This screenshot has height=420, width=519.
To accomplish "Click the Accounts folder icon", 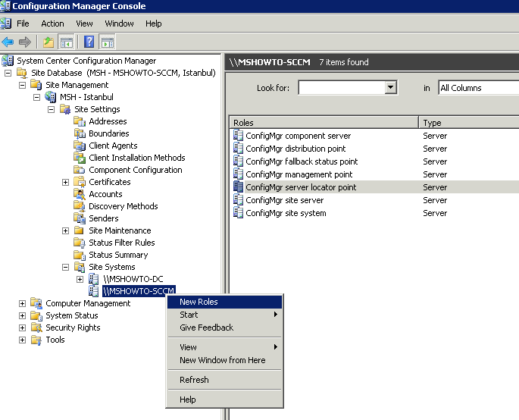I will click(x=80, y=194).
